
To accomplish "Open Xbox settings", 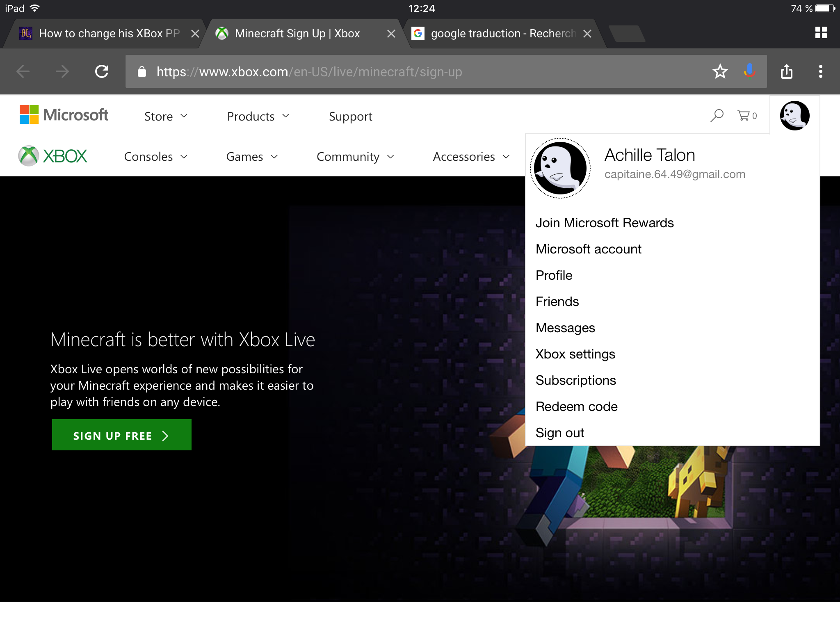I will [x=575, y=354].
